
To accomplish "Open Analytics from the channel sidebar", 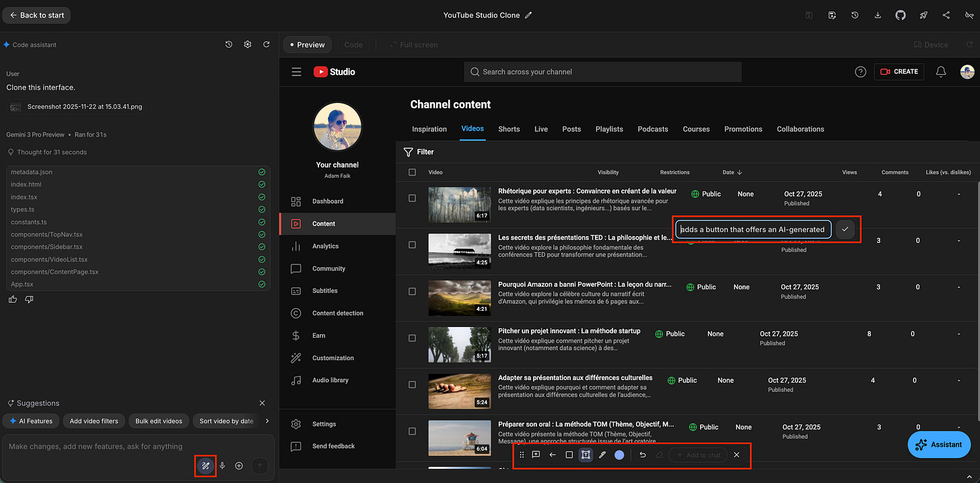I will [x=295, y=246].
